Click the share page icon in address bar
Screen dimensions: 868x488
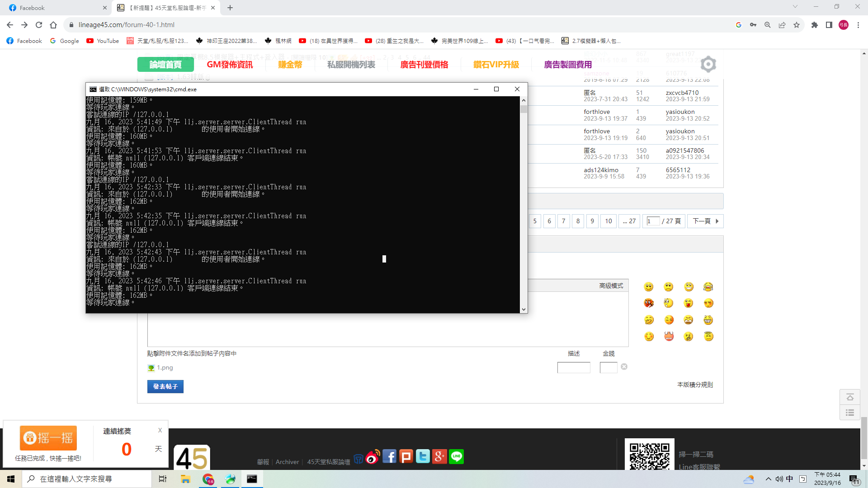click(x=782, y=25)
